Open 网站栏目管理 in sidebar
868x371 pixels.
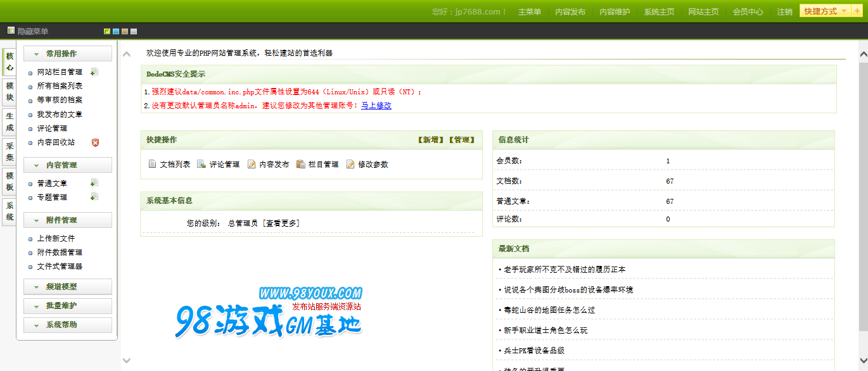pos(60,72)
